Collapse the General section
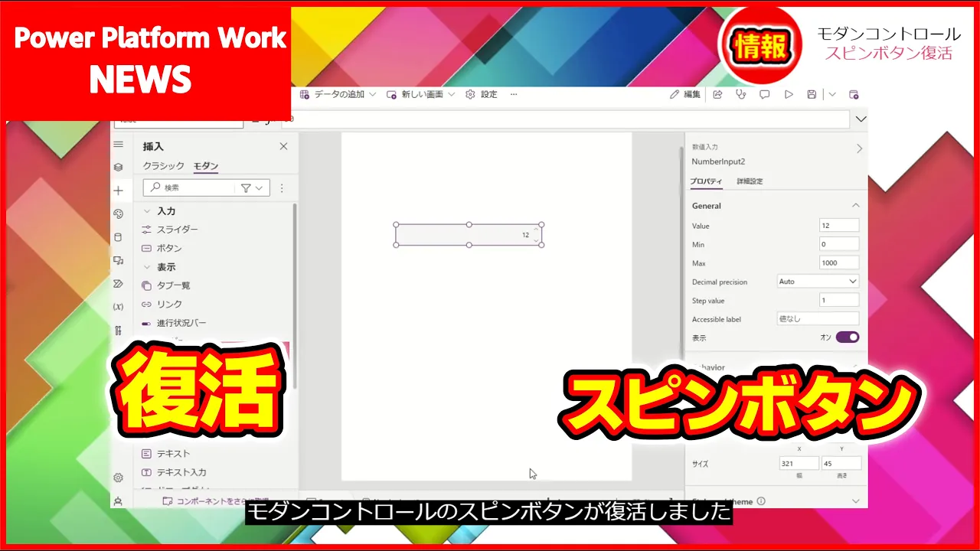Viewport: 980px width, 551px height. click(856, 205)
